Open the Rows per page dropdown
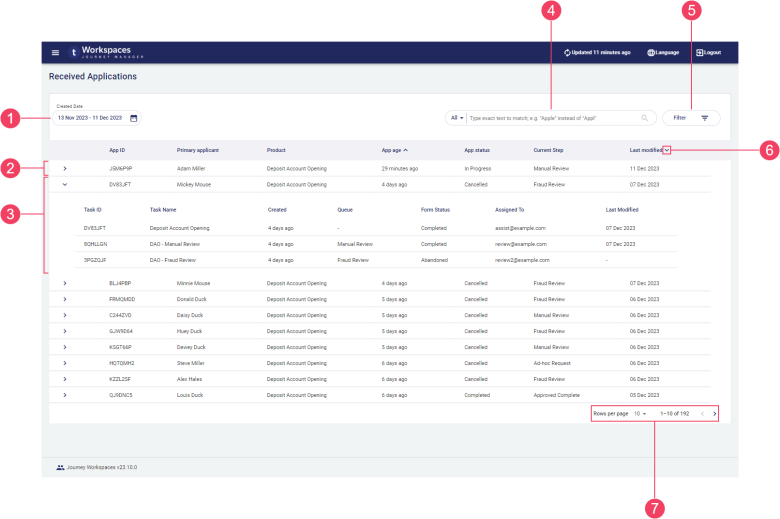 [x=640, y=413]
